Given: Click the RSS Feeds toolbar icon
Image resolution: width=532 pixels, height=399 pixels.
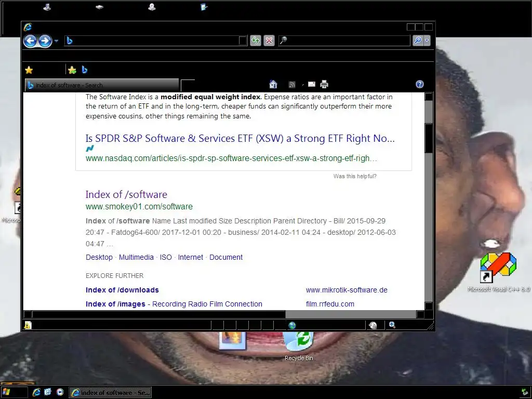Looking at the screenshot, I should (292, 84).
